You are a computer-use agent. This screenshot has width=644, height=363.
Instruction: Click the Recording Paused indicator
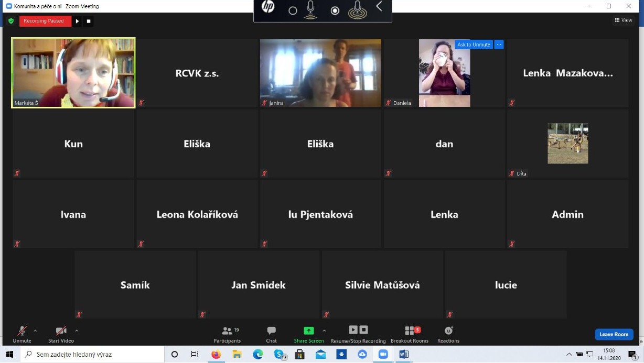45,21
